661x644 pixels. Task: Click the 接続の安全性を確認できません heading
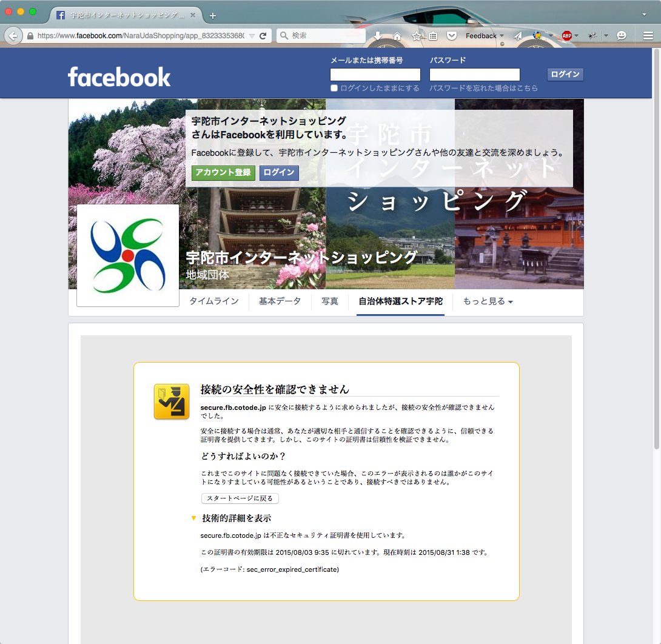pyautogui.click(x=275, y=389)
